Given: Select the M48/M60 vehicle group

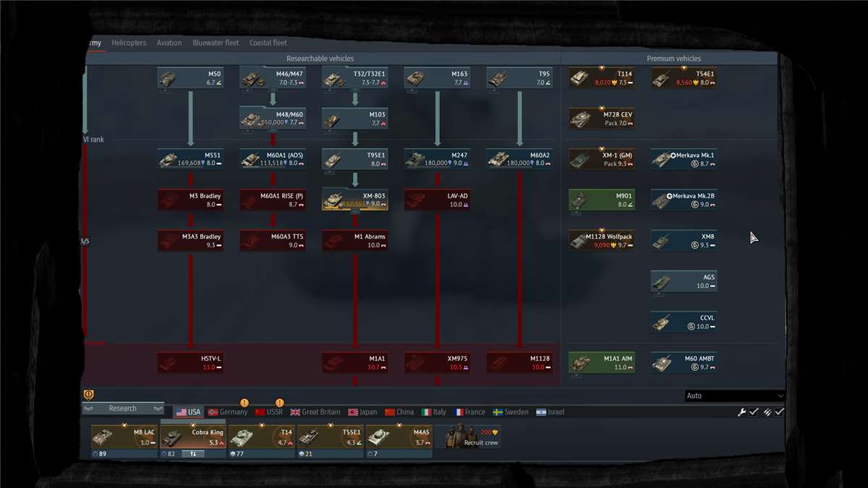Looking at the screenshot, I should (273, 119).
